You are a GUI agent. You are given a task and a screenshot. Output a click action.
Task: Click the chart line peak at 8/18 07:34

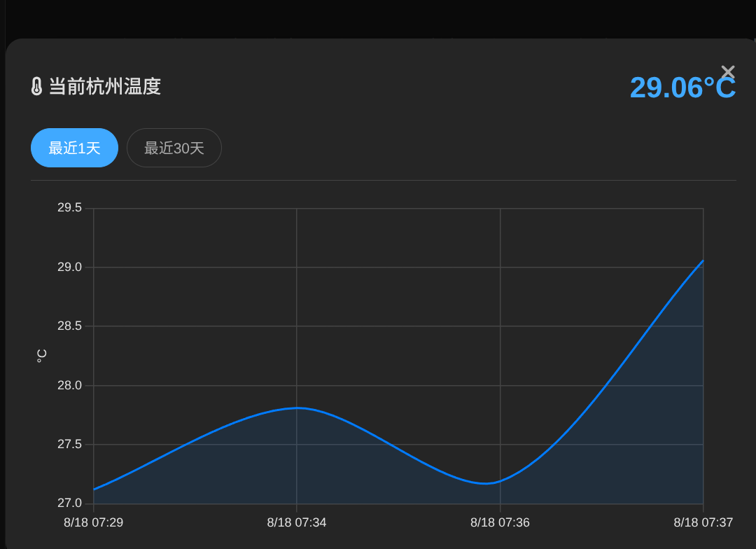tap(297, 408)
